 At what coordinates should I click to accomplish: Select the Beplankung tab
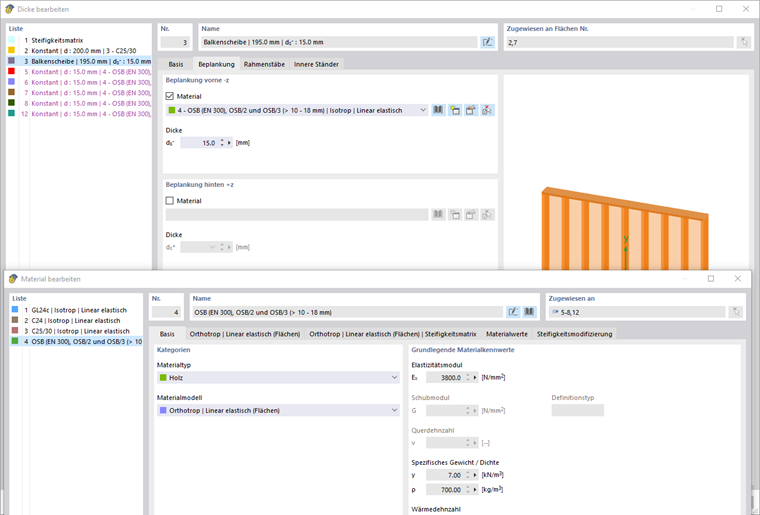pos(216,64)
